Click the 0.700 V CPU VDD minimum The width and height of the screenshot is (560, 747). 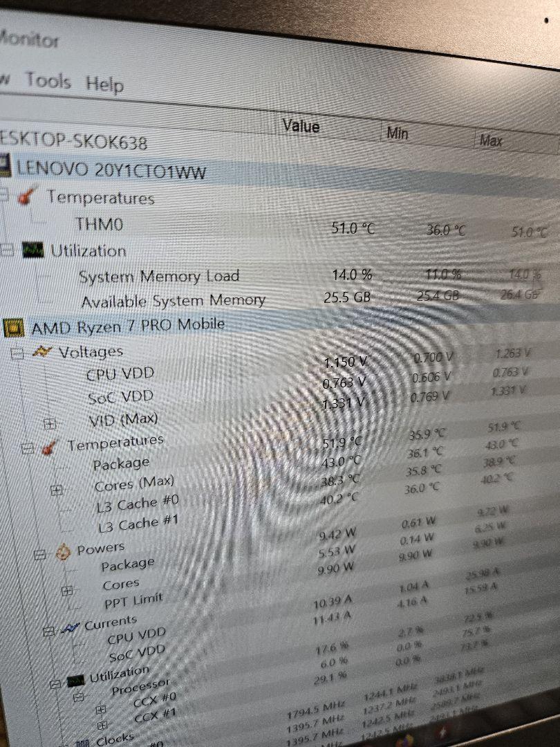tap(433, 357)
